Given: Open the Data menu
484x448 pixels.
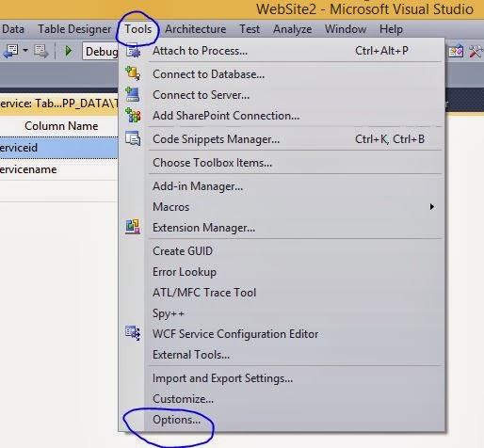Looking at the screenshot, I should [13, 29].
